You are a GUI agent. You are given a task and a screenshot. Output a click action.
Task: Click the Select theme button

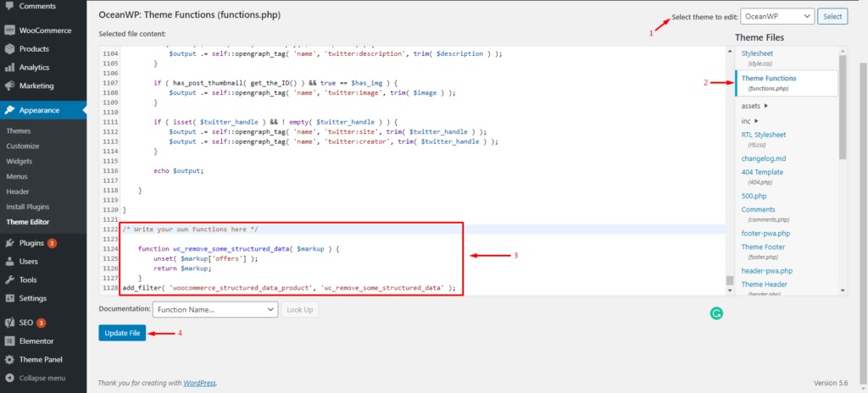(832, 17)
